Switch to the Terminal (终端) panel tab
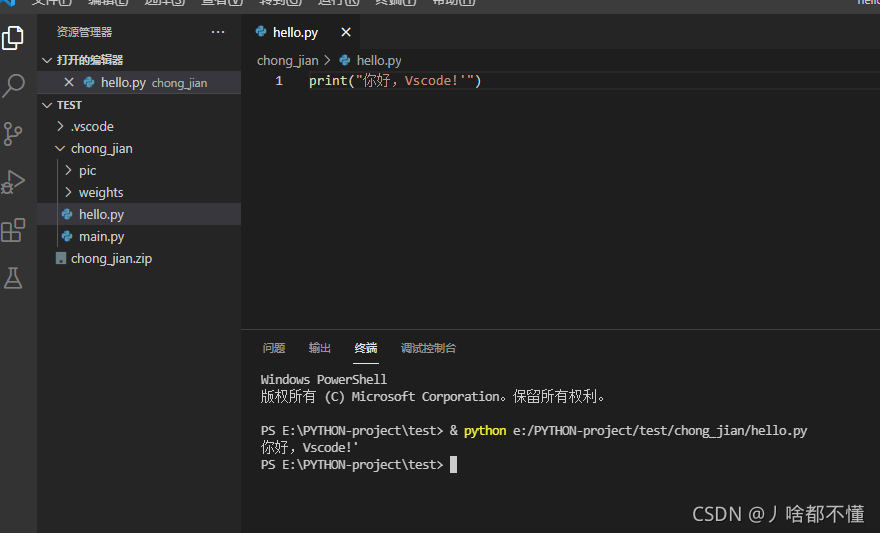This screenshot has height=533, width=880. click(366, 348)
